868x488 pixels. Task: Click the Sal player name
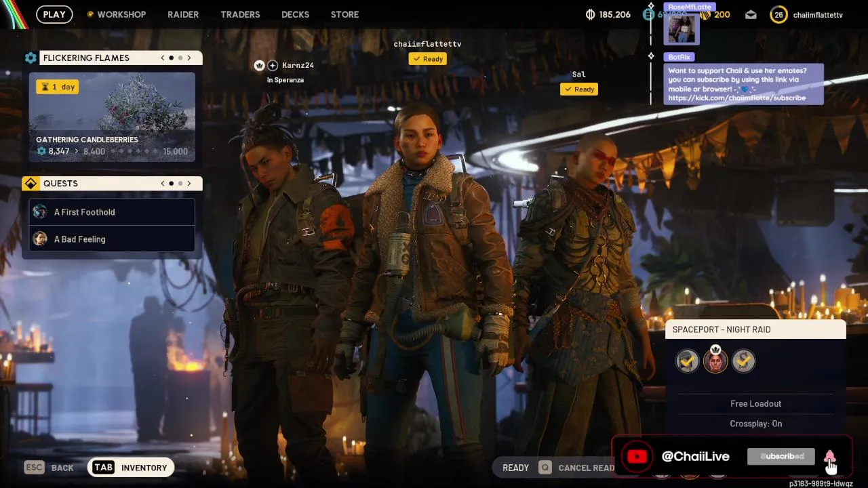(x=578, y=75)
